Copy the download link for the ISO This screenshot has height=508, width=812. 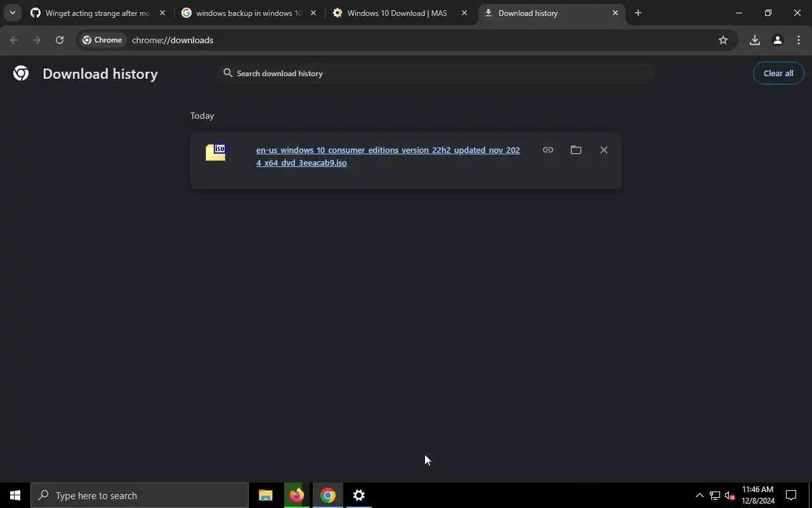pyautogui.click(x=548, y=150)
